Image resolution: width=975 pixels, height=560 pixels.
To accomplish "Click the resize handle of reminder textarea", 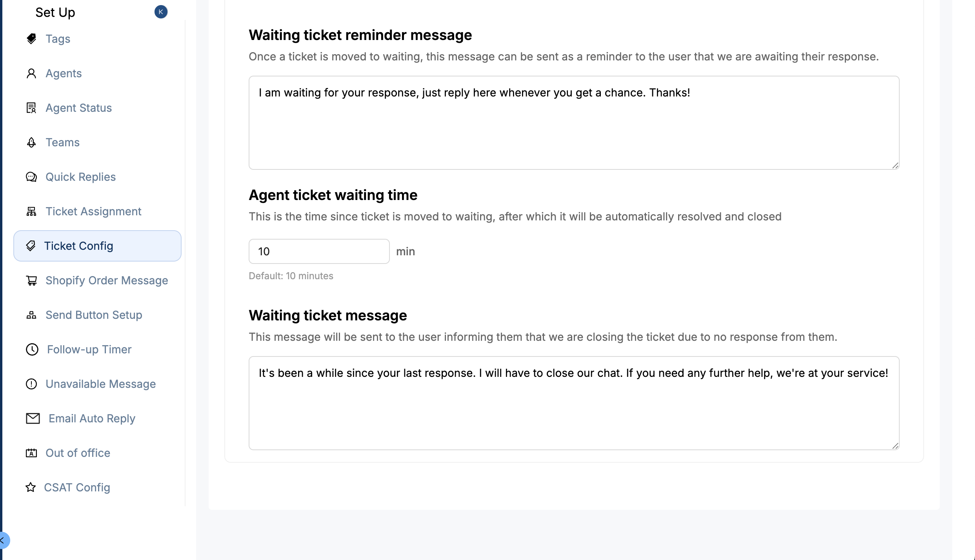I will pos(895,166).
